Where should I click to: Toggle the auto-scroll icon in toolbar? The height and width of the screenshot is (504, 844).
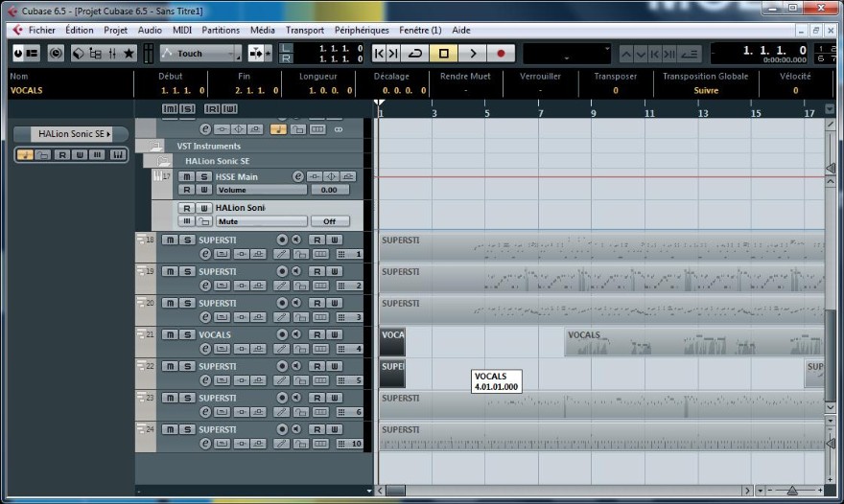tap(256, 54)
